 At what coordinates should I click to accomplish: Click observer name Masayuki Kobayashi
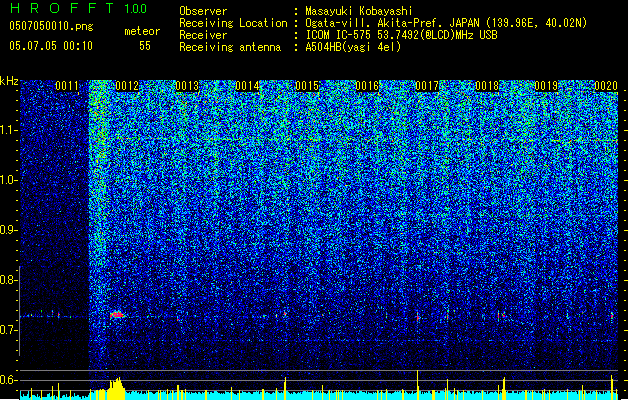pyautogui.click(x=359, y=11)
